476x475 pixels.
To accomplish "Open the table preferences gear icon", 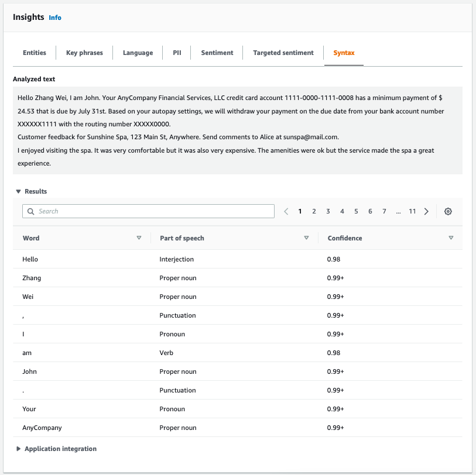I will 448,211.
